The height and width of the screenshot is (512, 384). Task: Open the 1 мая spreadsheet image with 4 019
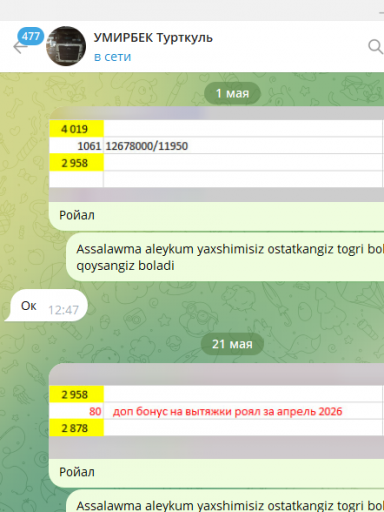[217, 154]
